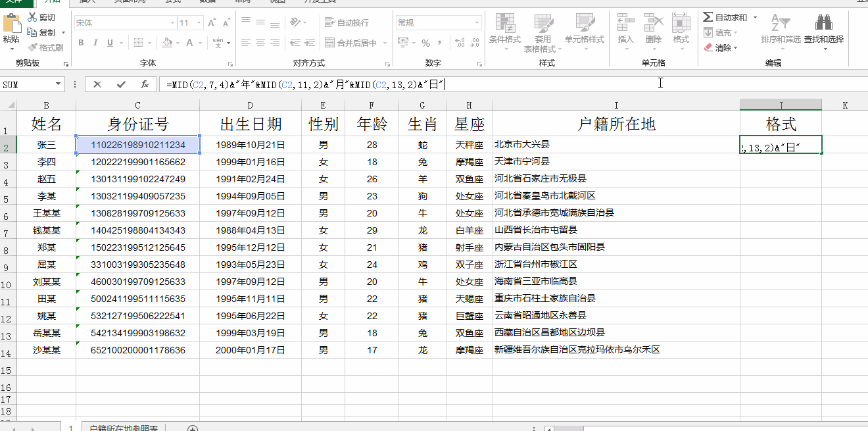
Task: Click the phonetic guide (wén) icon
Action: coord(218,43)
